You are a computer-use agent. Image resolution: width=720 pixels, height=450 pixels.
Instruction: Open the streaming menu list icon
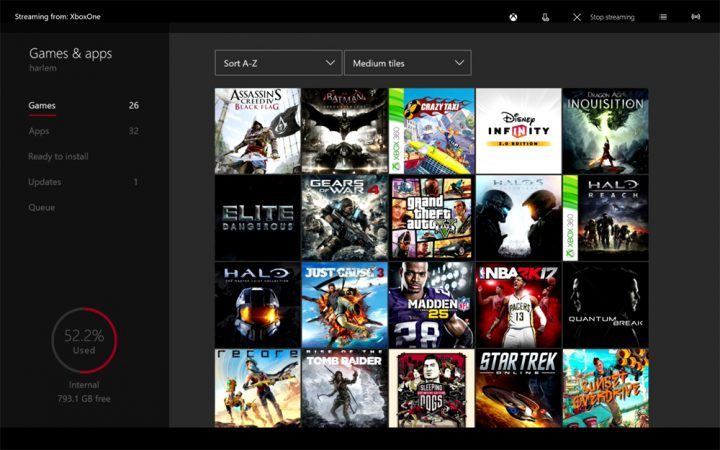coord(663,17)
